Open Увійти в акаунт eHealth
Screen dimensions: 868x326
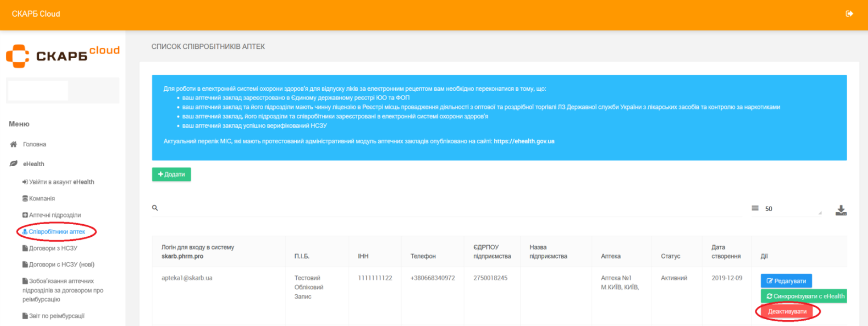(x=58, y=182)
